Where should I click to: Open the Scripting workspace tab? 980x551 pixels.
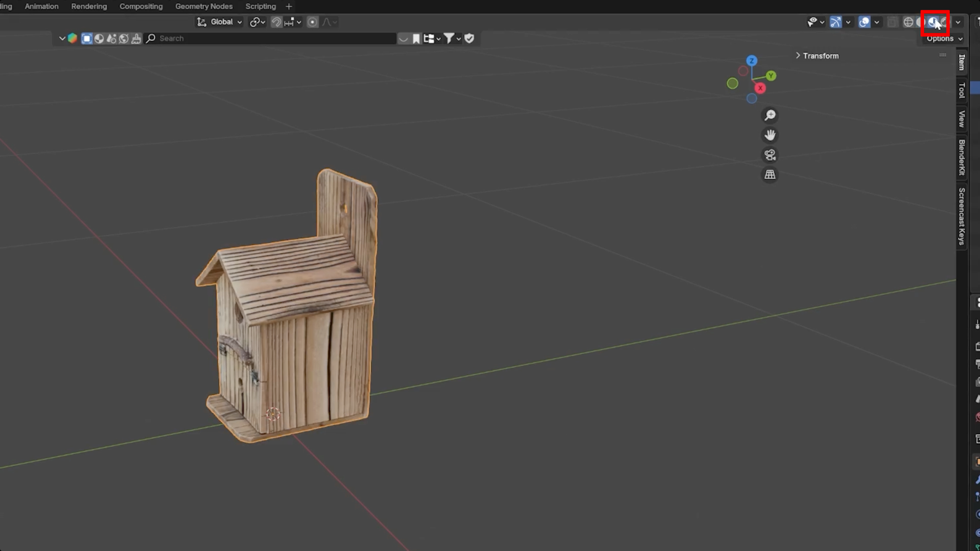(260, 6)
